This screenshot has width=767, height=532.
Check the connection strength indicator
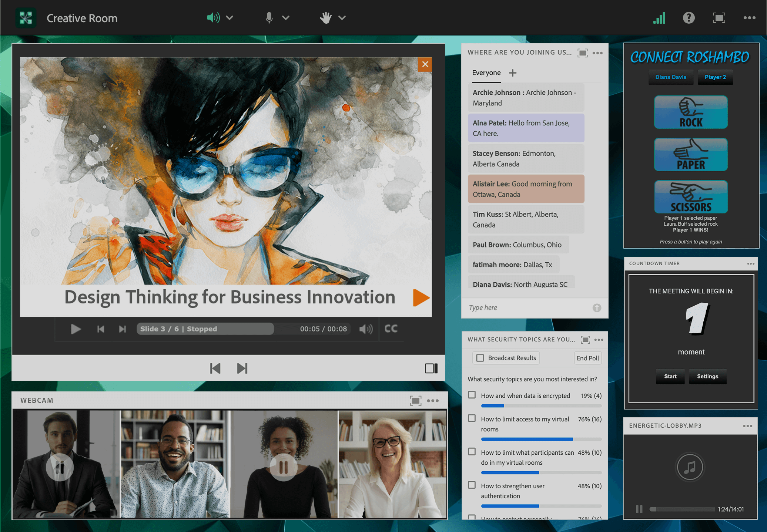659,17
